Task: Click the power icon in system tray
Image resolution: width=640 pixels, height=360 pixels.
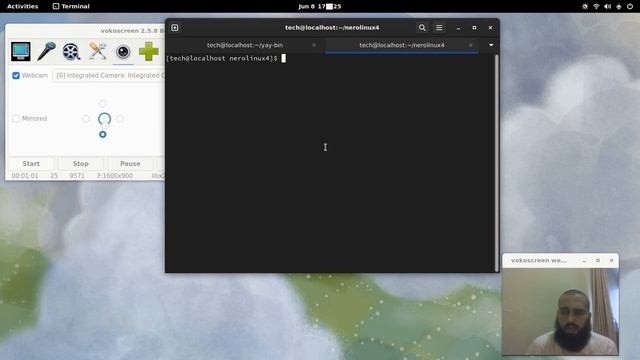Action: 630,6
